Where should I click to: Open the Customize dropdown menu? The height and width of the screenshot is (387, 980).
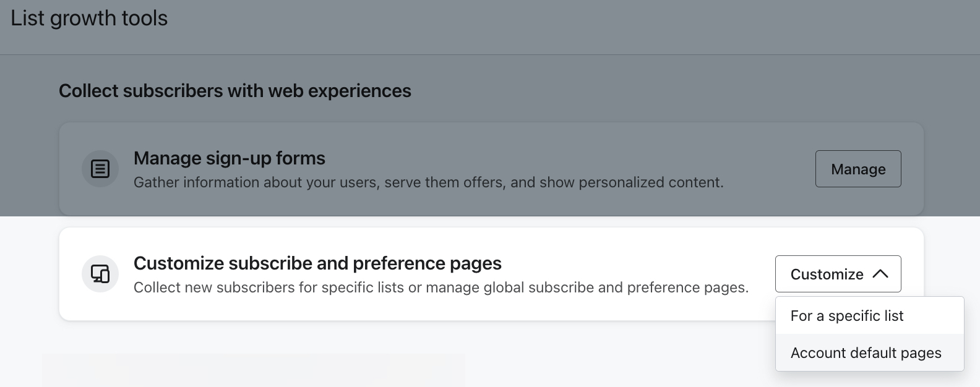pos(838,274)
